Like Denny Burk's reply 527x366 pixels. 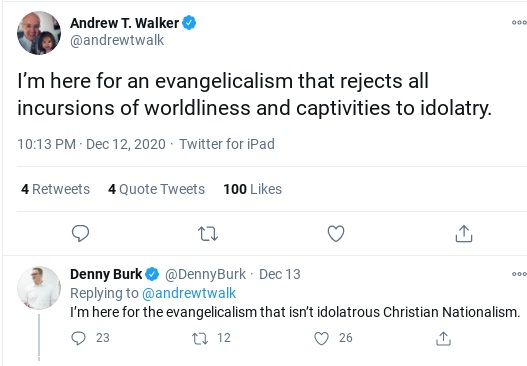[x=321, y=338]
